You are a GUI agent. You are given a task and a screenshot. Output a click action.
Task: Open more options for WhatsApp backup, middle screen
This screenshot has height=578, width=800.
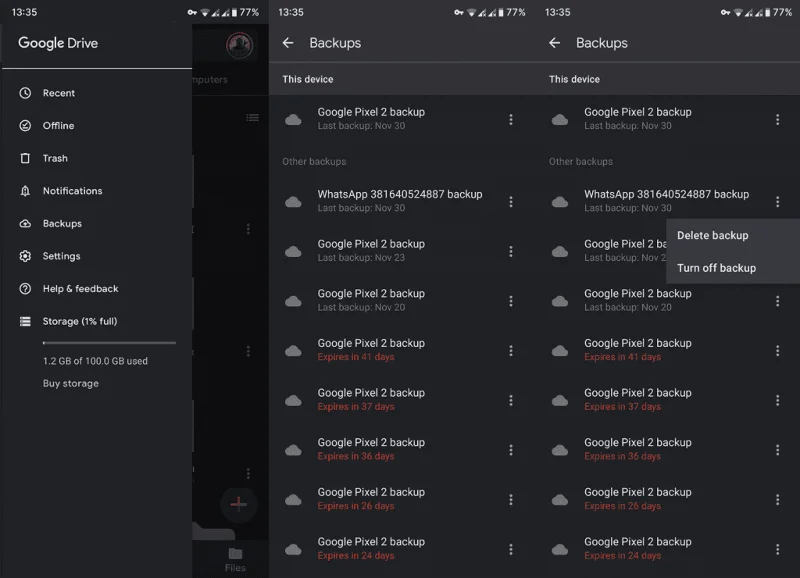(x=511, y=202)
